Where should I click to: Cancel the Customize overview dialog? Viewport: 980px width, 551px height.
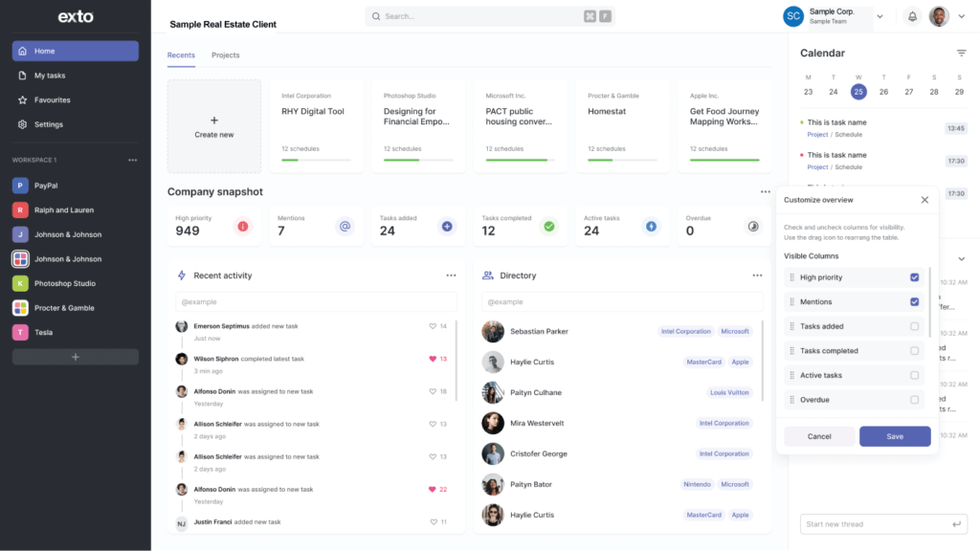click(819, 436)
